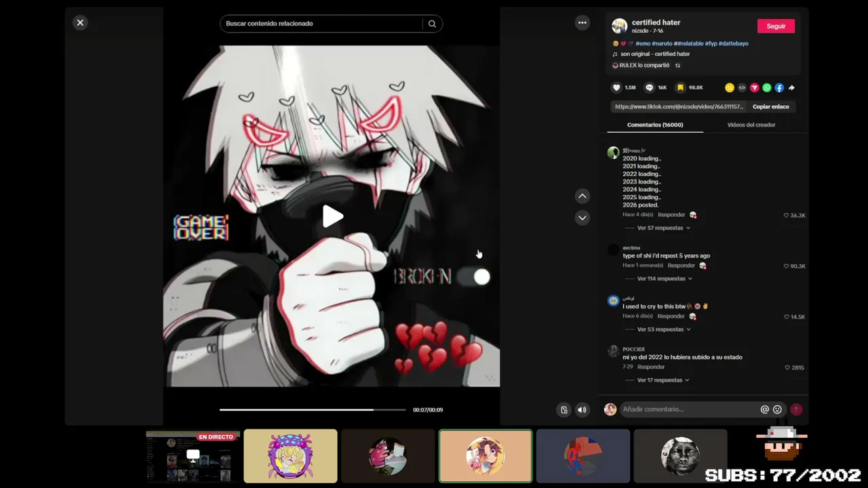The height and width of the screenshot is (488, 868).
Task: Click the search magnifier icon
Action: (432, 24)
